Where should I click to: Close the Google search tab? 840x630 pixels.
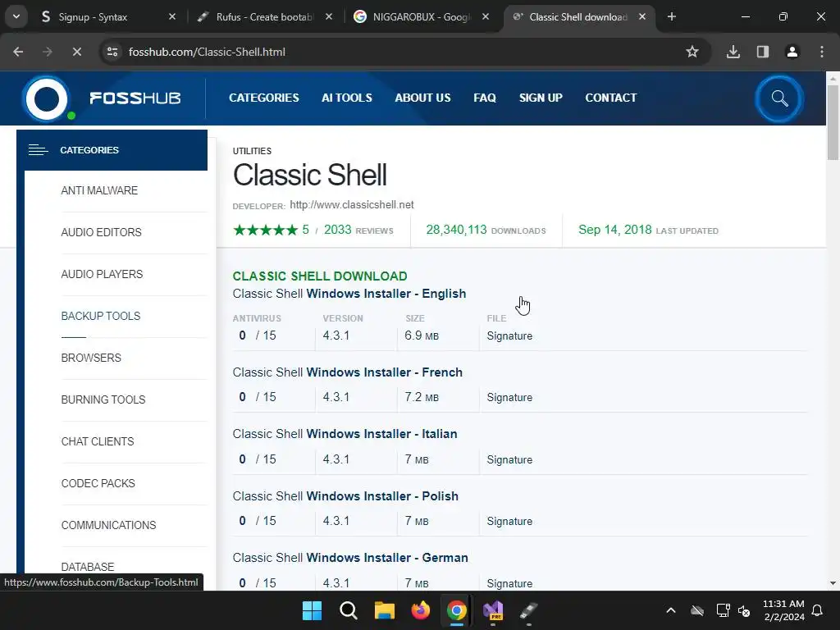tap(486, 16)
